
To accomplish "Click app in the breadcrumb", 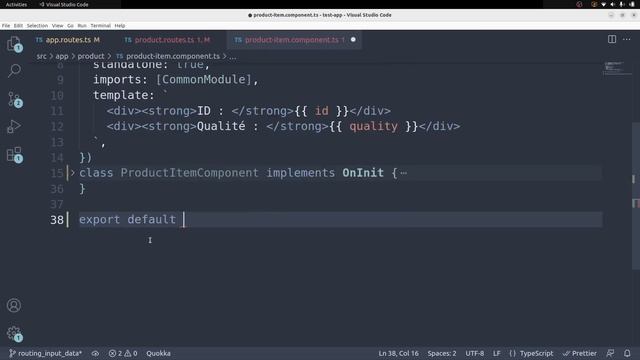I will [x=62, y=56].
